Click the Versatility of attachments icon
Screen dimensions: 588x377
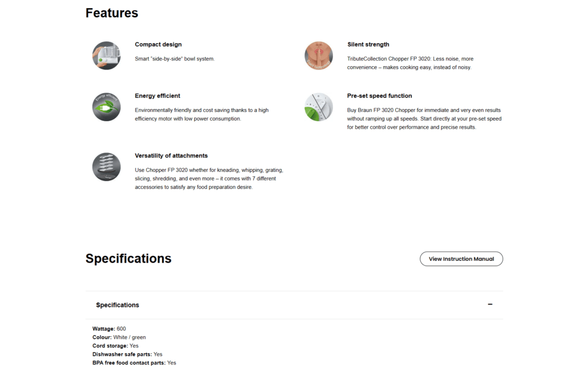tap(106, 167)
